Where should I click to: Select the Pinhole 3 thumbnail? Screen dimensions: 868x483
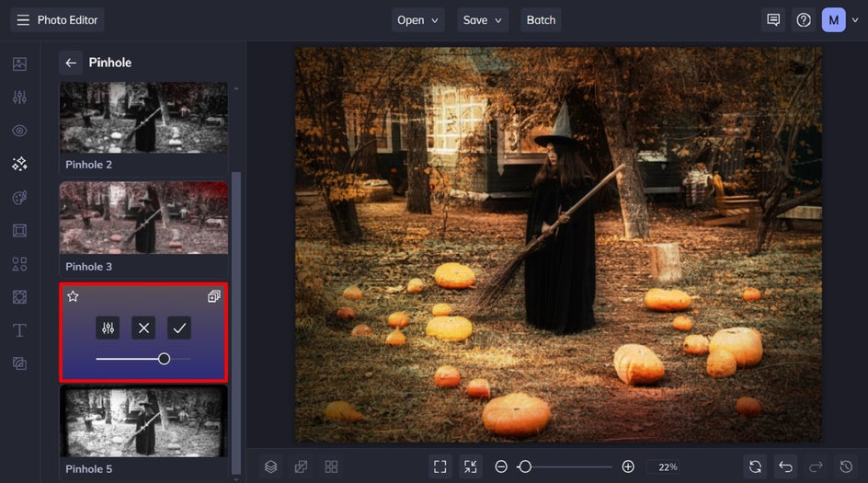[x=143, y=218]
